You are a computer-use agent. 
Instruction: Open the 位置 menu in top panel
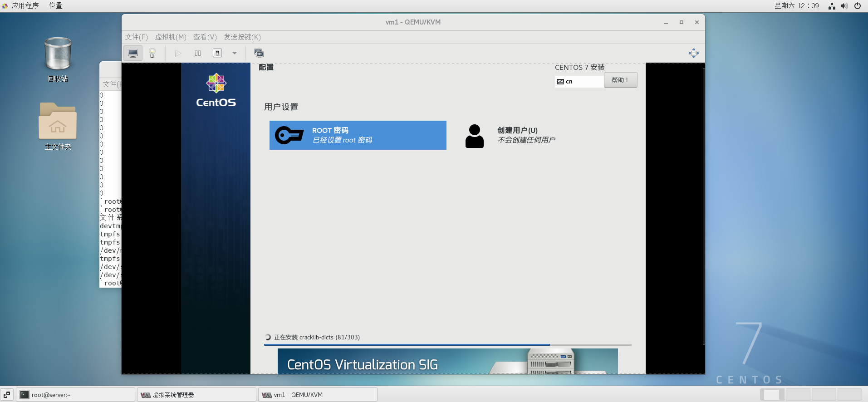coord(56,5)
